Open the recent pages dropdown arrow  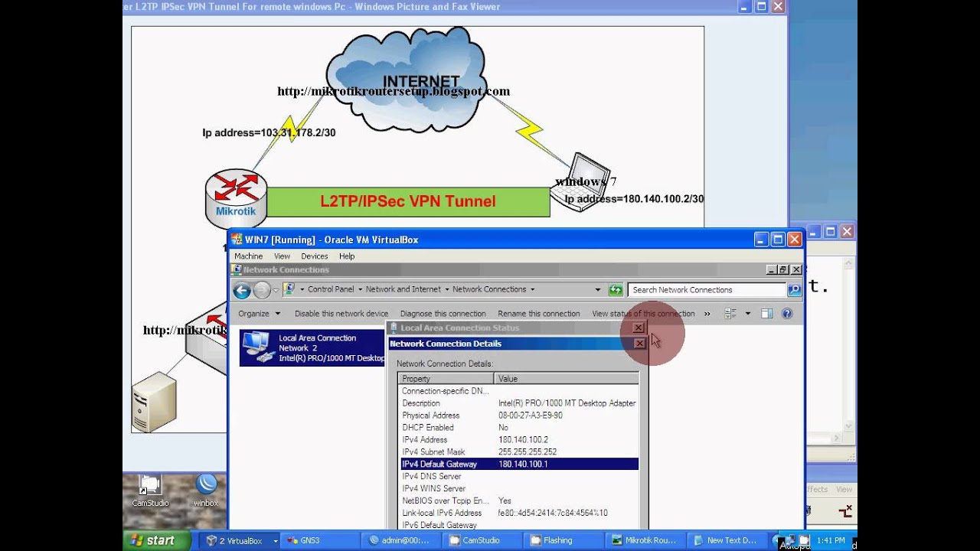click(x=276, y=290)
